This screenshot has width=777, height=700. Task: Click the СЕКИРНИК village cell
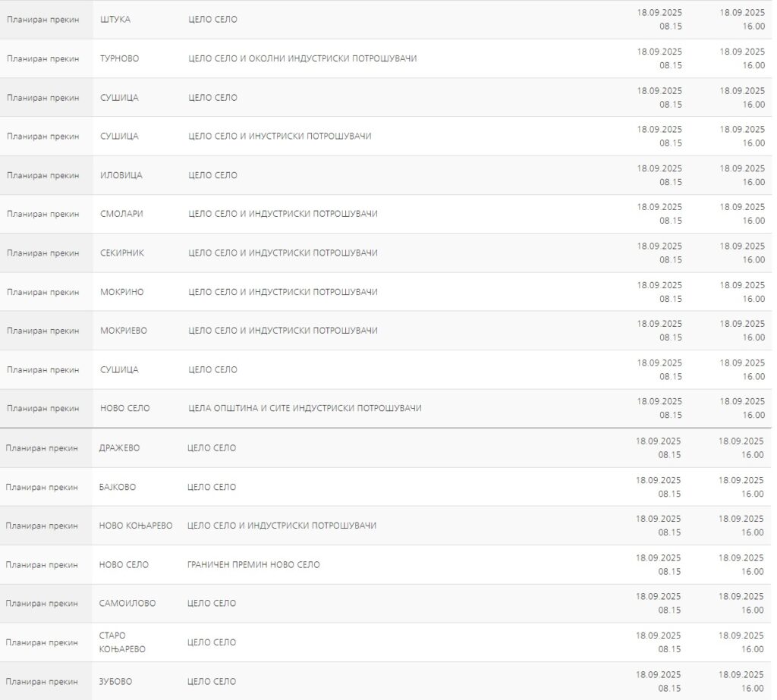point(122,253)
